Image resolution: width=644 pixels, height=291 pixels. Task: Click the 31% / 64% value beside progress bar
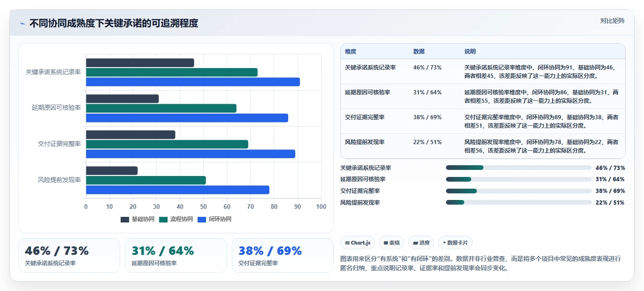point(610,179)
